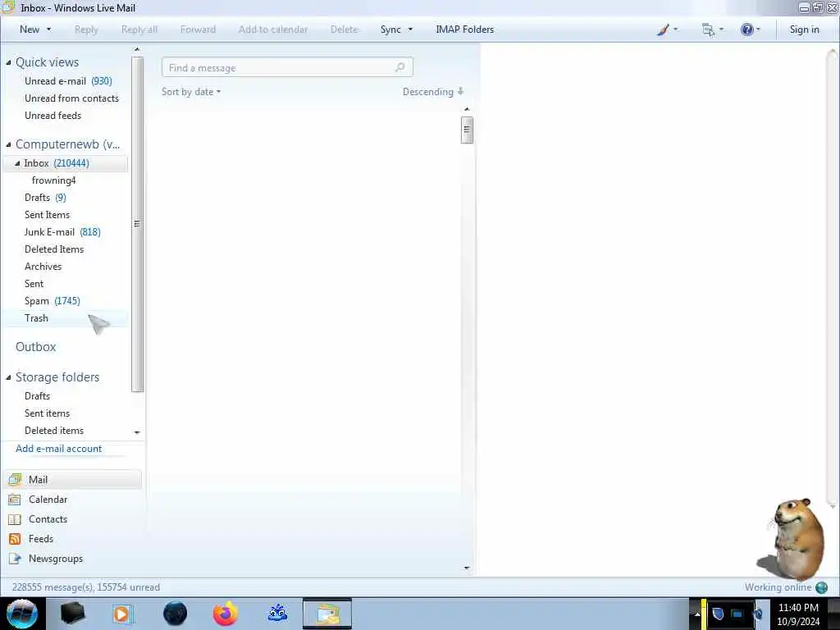Select Unread e-mail (930)

pos(68,81)
